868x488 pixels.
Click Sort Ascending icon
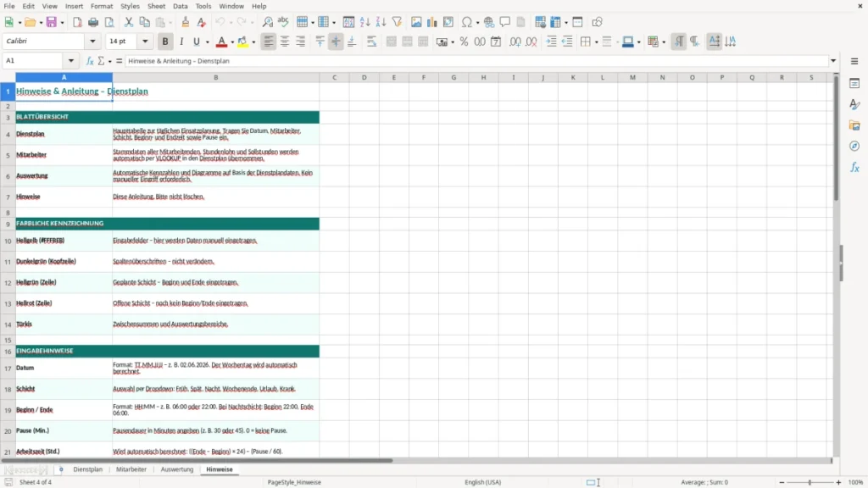(364, 22)
